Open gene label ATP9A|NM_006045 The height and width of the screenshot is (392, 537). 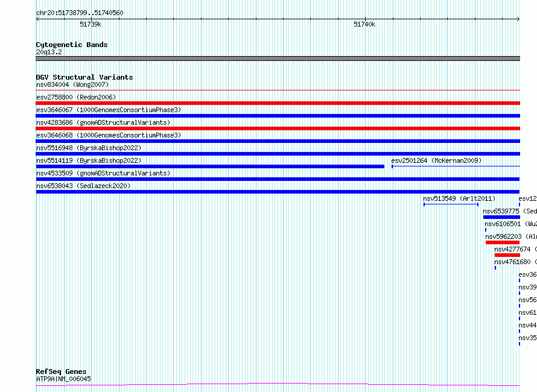click(63, 379)
